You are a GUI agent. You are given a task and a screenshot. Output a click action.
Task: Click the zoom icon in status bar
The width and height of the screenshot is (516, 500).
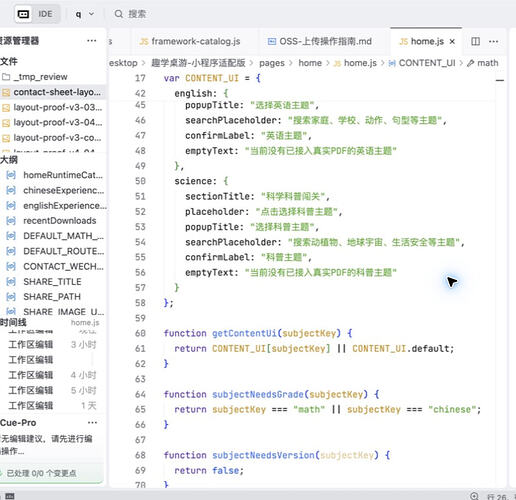[x=474, y=496]
